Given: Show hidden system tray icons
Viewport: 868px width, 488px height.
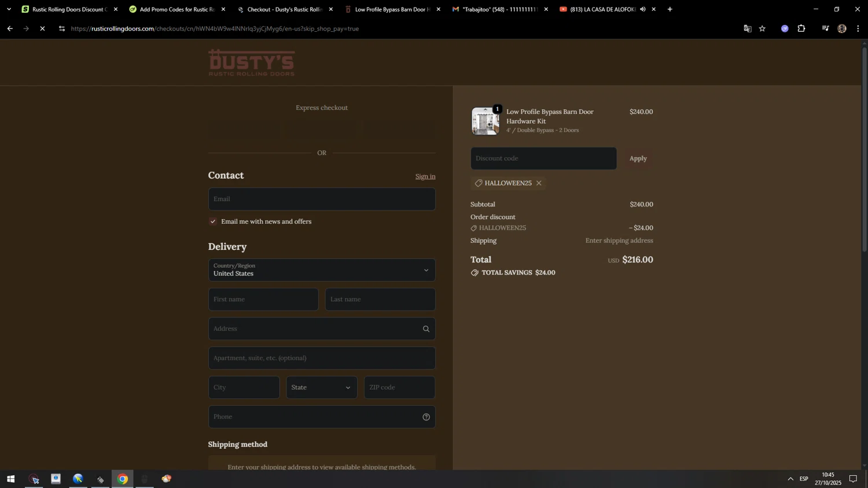Looking at the screenshot, I should (x=790, y=479).
